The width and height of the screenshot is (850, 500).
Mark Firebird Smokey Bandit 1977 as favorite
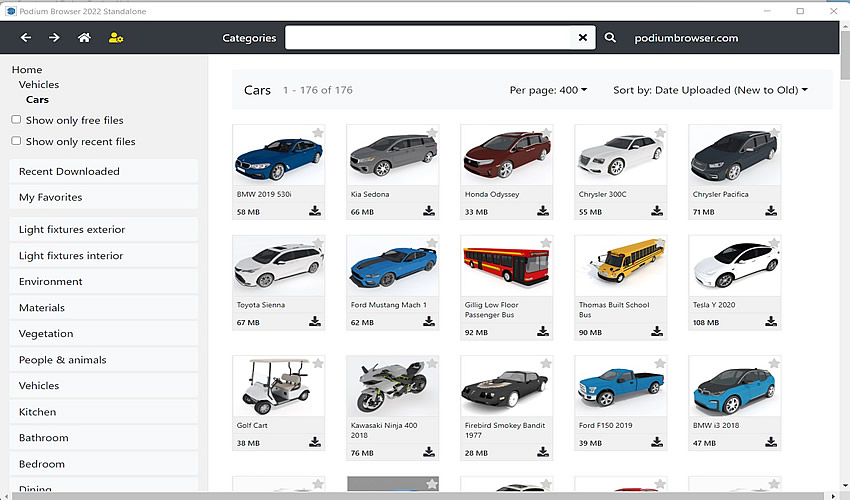pyautogui.click(x=546, y=363)
